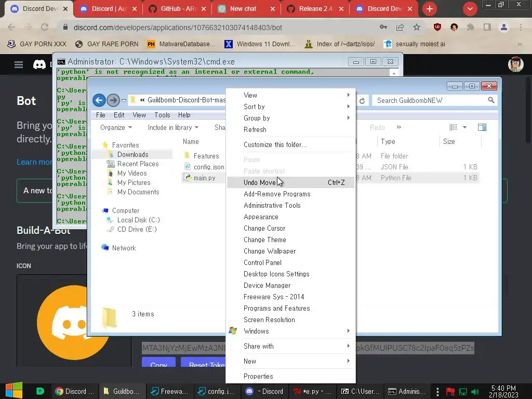Screen dimensions: 532x399
Task: Click volume icon in system tray
Action: click(475, 392)
